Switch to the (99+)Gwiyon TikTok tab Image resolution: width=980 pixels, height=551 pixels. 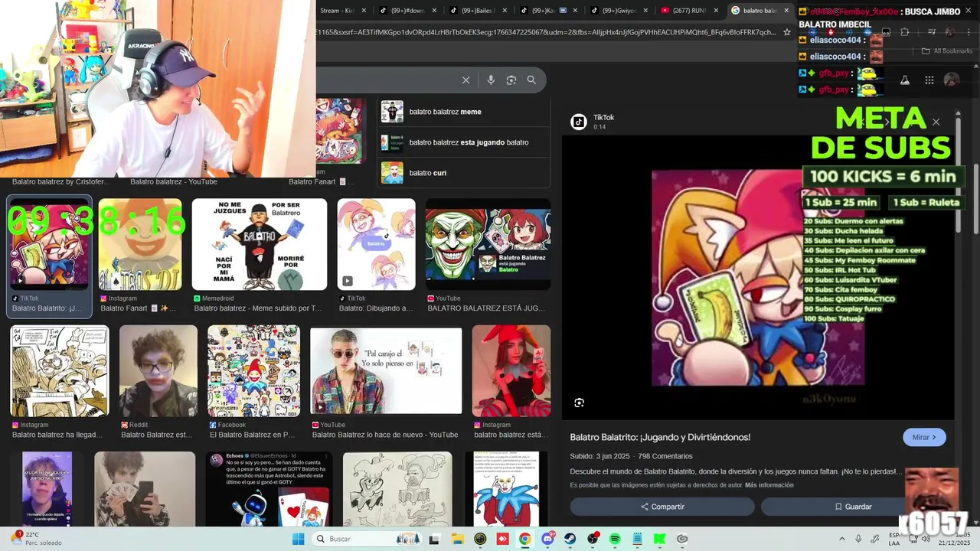[619, 11]
